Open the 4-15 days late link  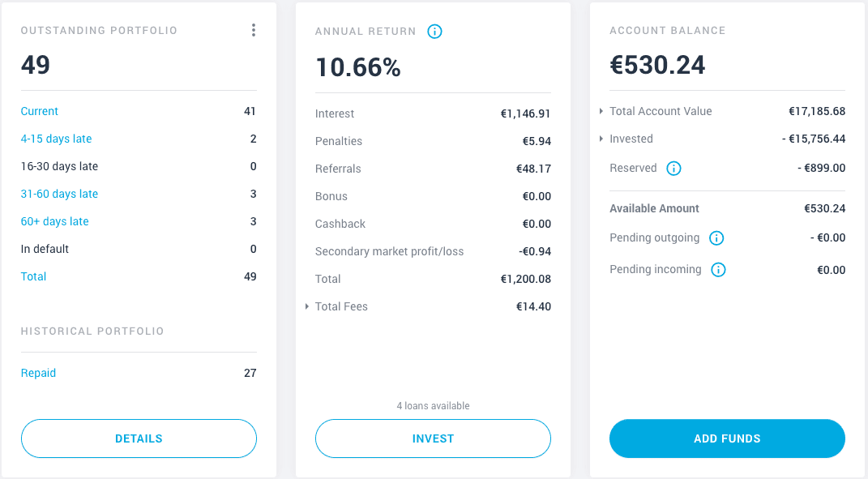pos(56,139)
